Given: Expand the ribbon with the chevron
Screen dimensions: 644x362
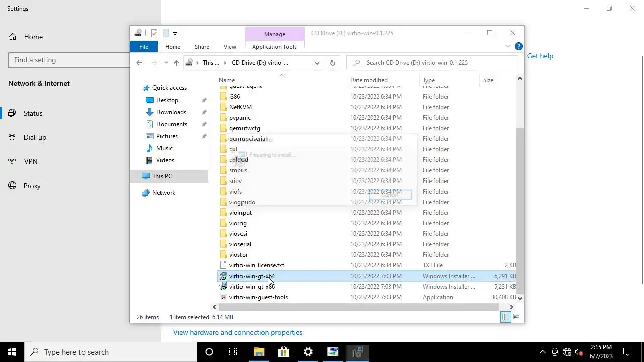Looking at the screenshot, I should coord(508,46).
